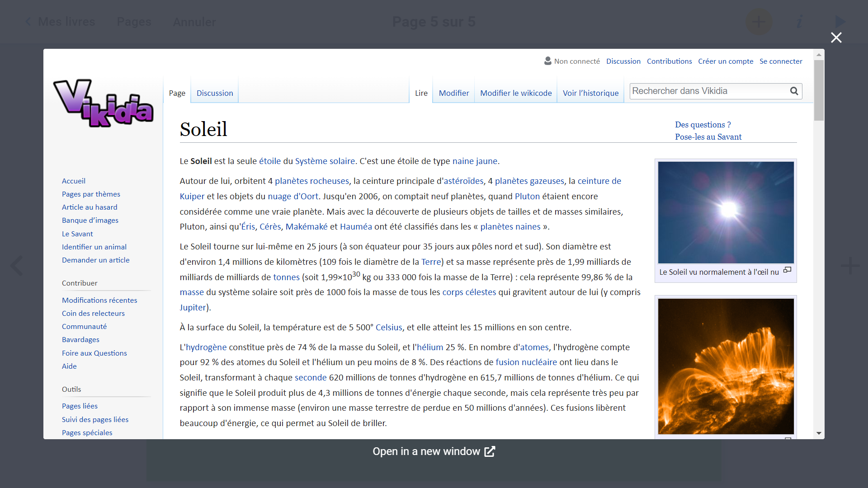Click the info italic i icon
This screenshot has height=488, width=868.
(800, 22)
